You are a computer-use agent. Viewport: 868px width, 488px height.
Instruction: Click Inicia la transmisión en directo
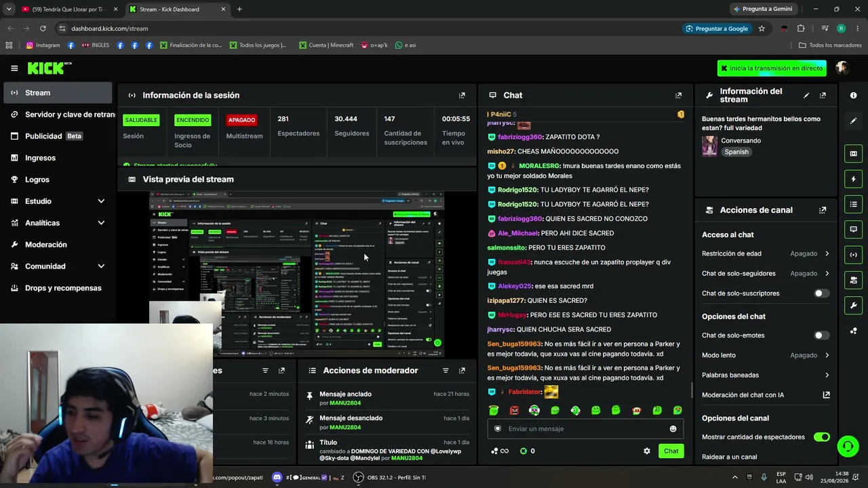coord(772,68)
